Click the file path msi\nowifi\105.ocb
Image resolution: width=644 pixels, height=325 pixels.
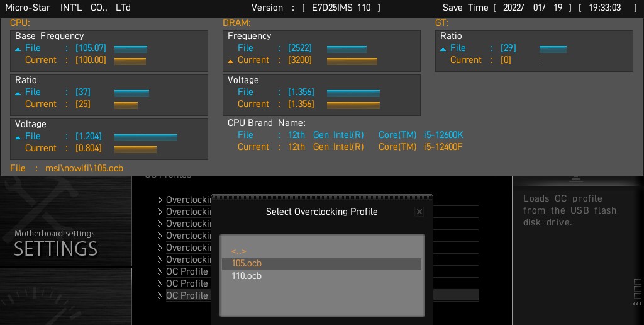pos(84,168)
